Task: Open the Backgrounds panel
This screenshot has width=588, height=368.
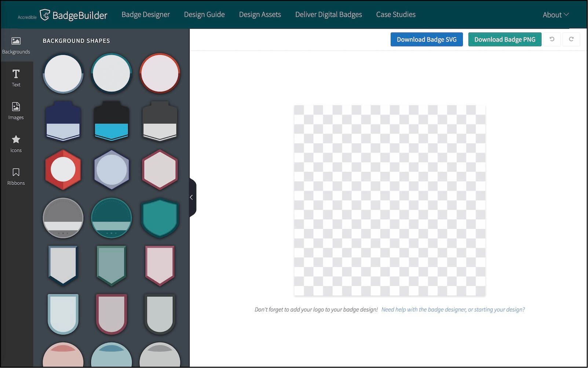Action: point(16,45)
